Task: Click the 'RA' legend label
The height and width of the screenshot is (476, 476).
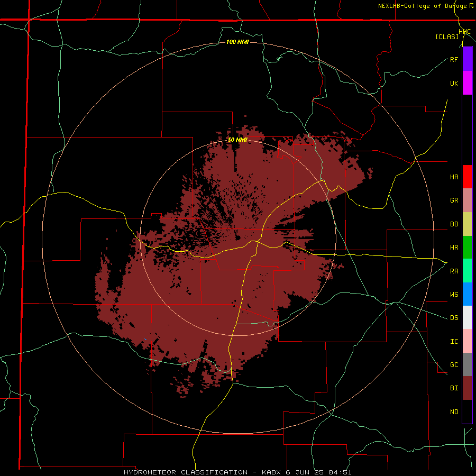Action: [454, 271]
